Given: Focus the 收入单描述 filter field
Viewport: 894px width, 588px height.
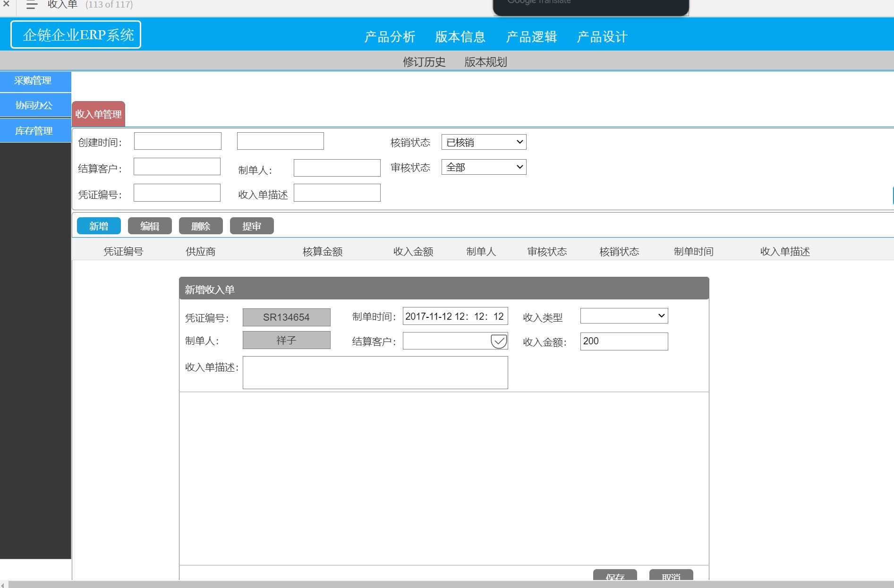Looking at the screenshot, I should coord(337,193).
